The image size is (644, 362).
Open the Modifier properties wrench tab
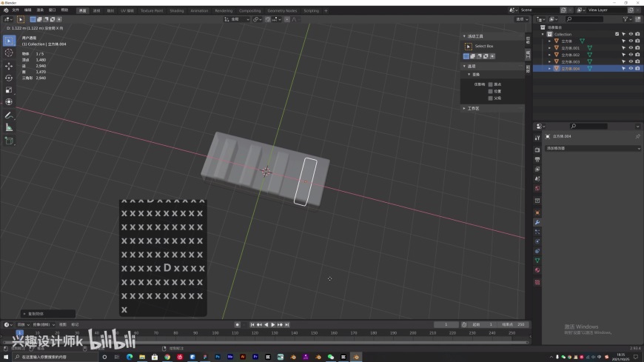537,222
